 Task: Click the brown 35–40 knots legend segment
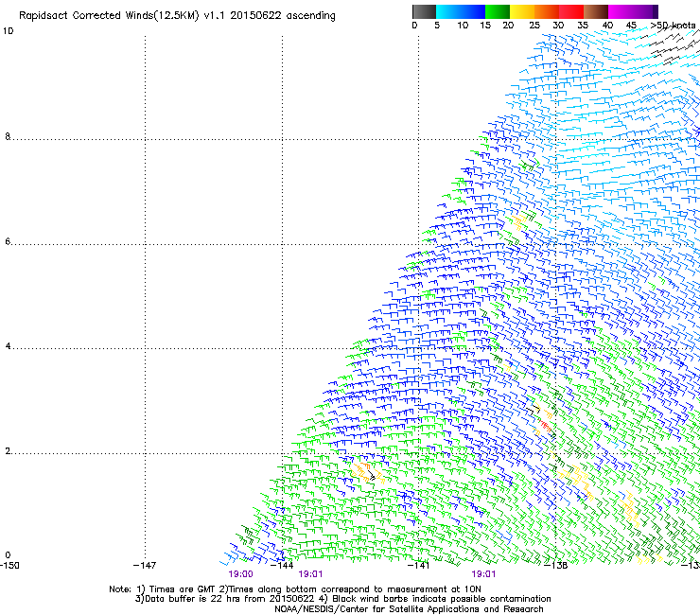596,11
